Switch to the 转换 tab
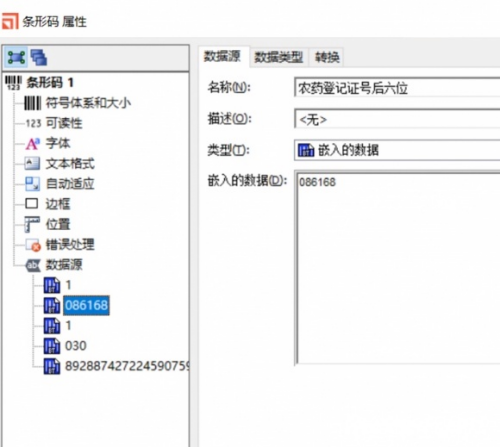Image resolution: width=500 pixels, height=447 pixels. click(327, 57)
